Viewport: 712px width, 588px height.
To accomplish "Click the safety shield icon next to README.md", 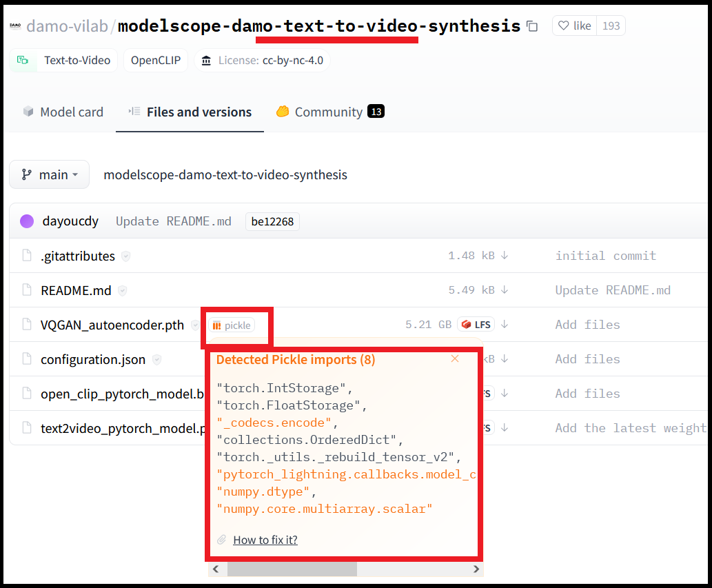I will coord(122,291).
